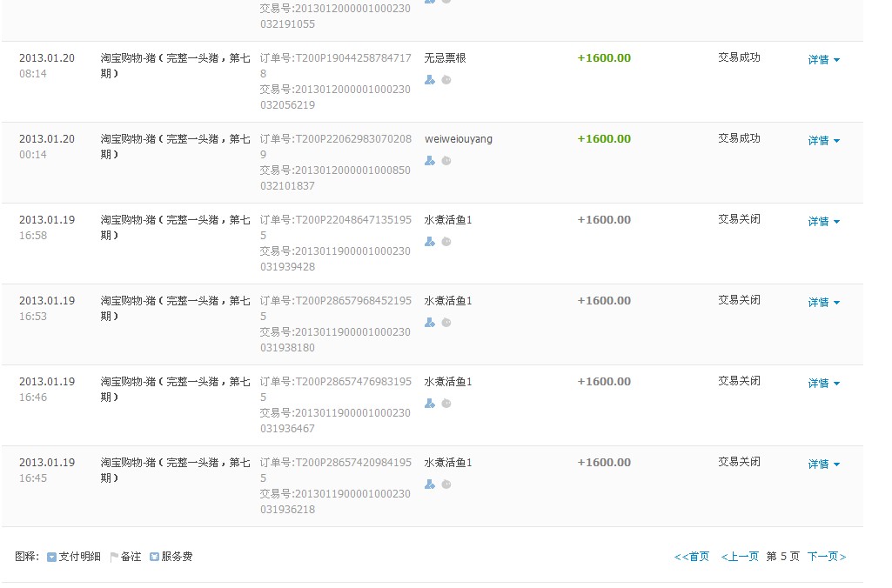Expand 详情 for the weiweiouyang transaction
The image size is (892, 588).
pos(823,141)
